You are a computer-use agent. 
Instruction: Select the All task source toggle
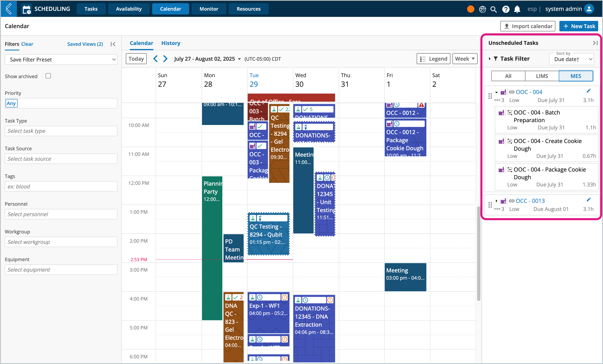point(508,76)
